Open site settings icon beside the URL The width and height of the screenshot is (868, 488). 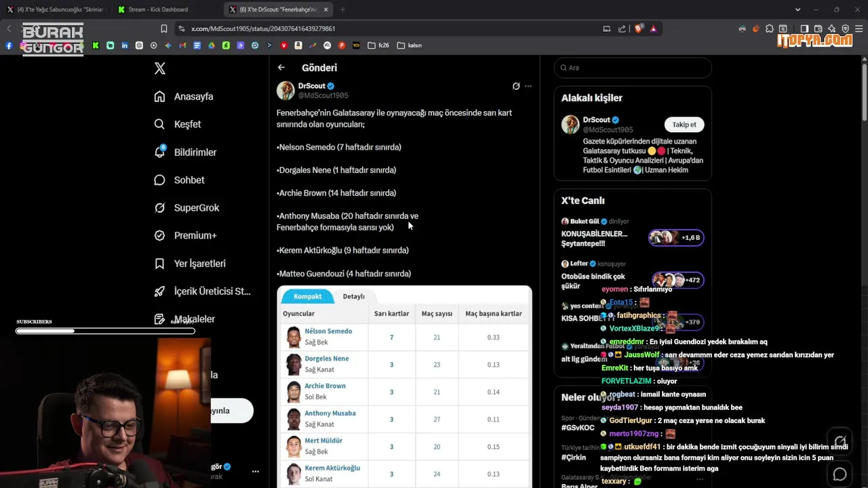tap(181, 28)
